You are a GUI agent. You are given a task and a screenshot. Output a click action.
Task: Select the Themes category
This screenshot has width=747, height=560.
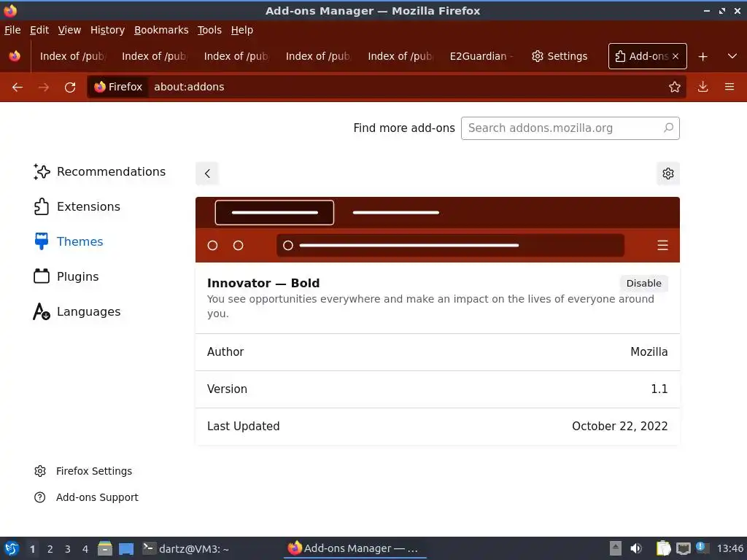[x=68, y=241]
